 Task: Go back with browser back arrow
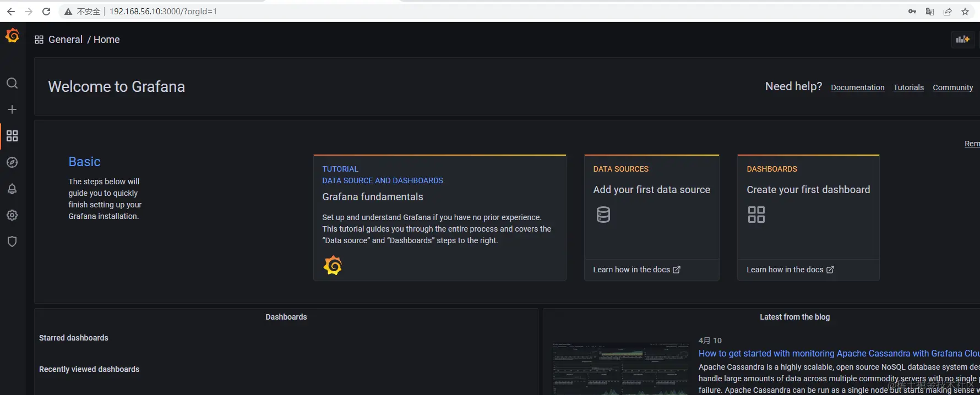pos(11,12)
